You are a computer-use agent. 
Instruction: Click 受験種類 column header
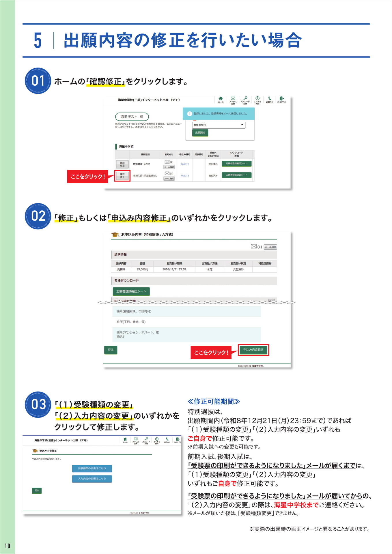tap(145, 154)
